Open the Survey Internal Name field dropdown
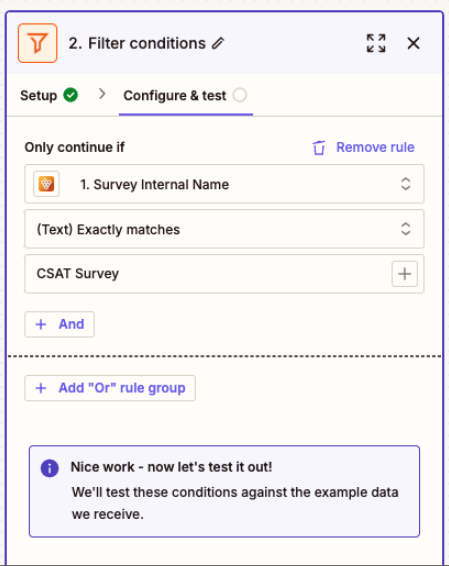The height and width of the screenshot is (566, 449). (224, 184)
